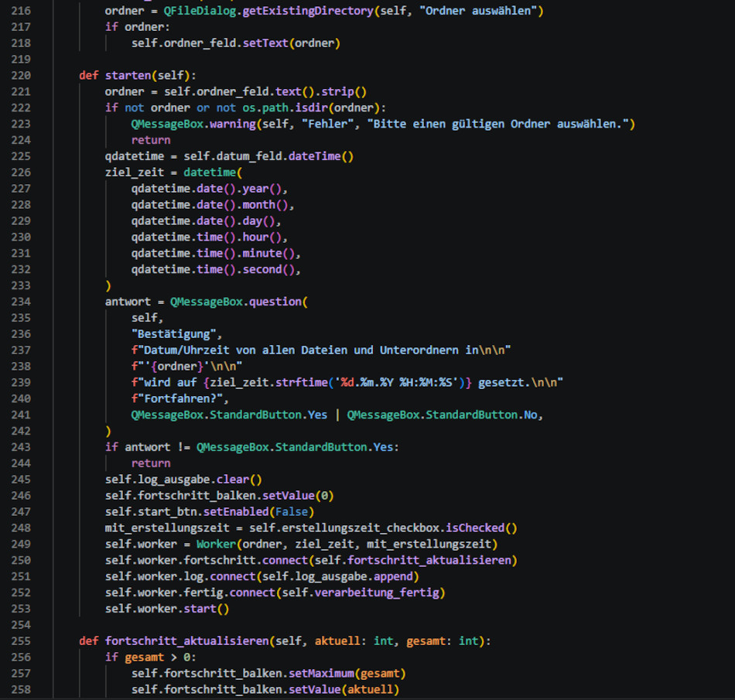The width and height of the screenshot is (735, 700).
Task: Click 'setValue(aktuell)' on line 258
Action: pos(344,690)
